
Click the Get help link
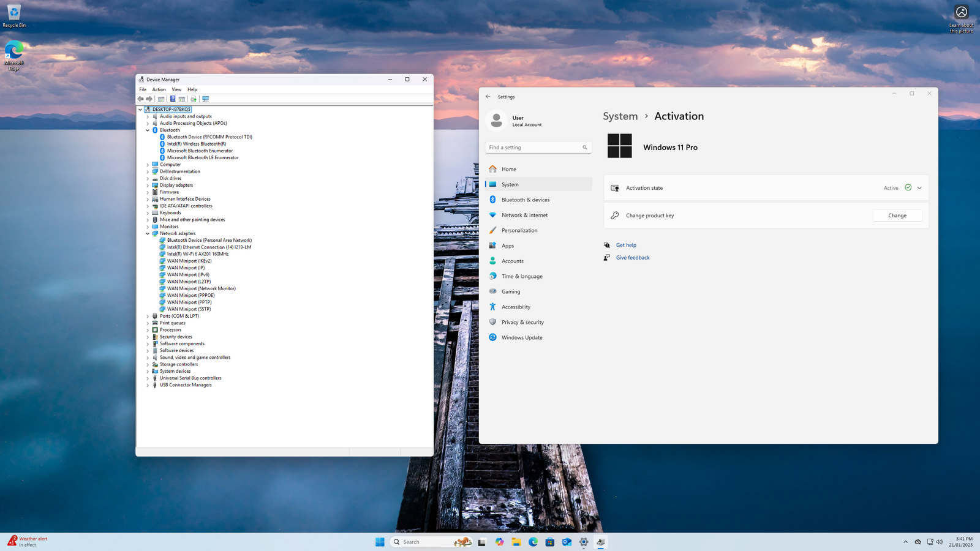tap(626, 245)
